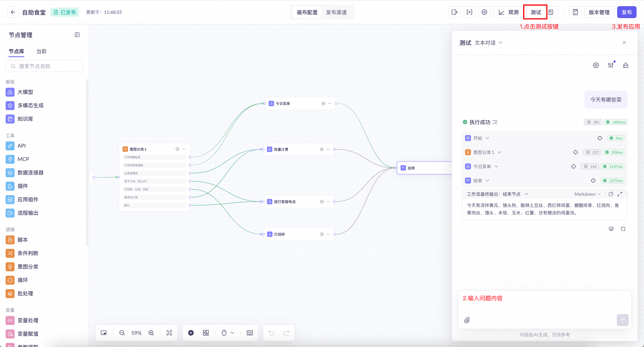Toggle the 执行成功 step list icon
644x347 pixels.
495,122
